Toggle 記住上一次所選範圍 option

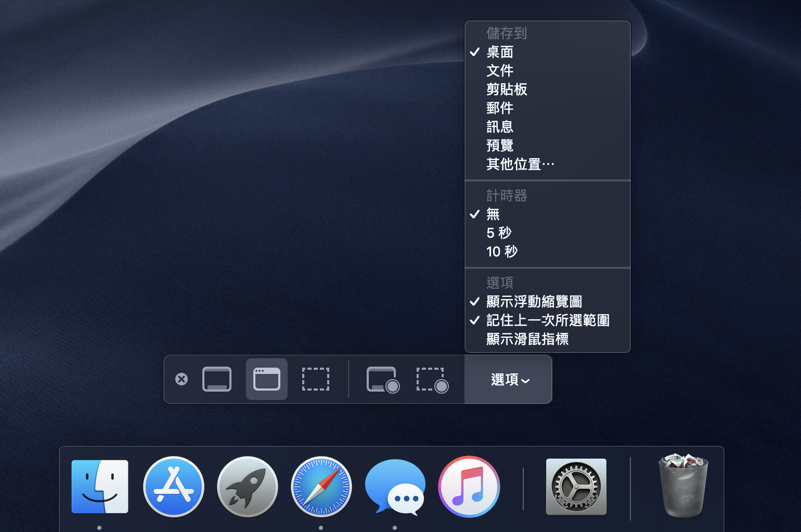[x=548, y=320]
